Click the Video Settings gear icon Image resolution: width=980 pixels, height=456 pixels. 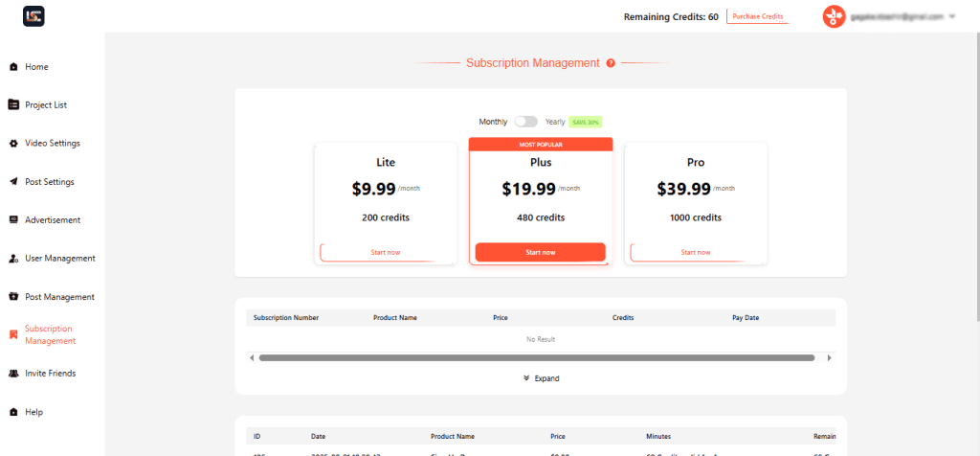(x=13, y=144)
